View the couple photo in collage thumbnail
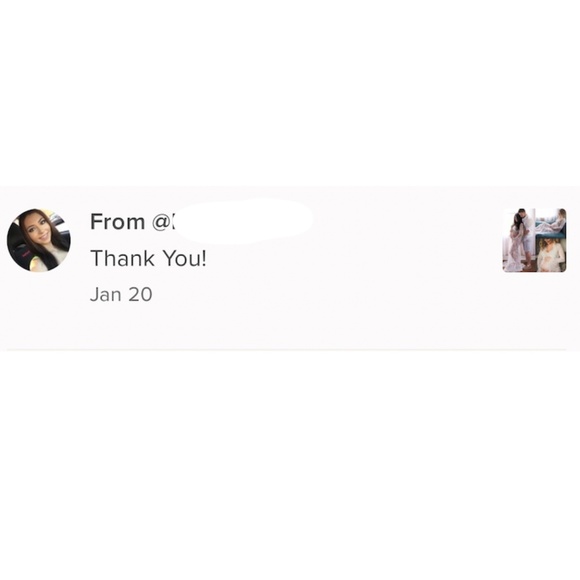Image resolution: width=580 pixels, height=580 pixels. tap(518, 240)
